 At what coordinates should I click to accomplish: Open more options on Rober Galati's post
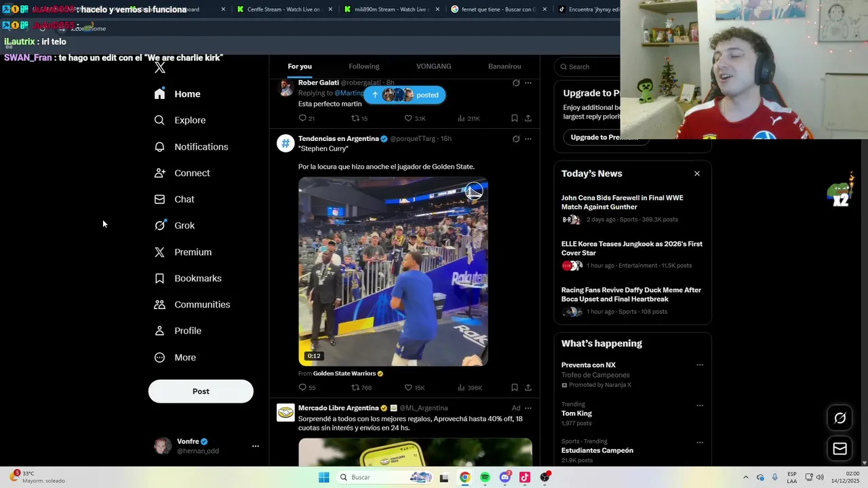pos(528,83)
